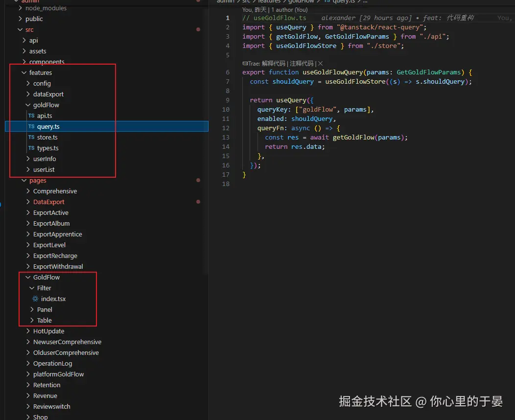Screen dimensions: 515x420
Task: Select the OperationLog folder
Action: pos(52,364)
